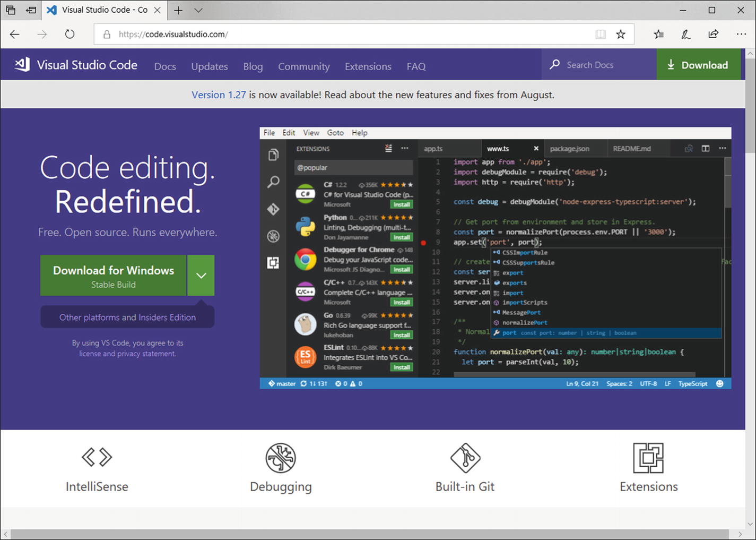Open the browser Settings and more menu
Screen dimensions: 756x540
[x=741, y=35]
